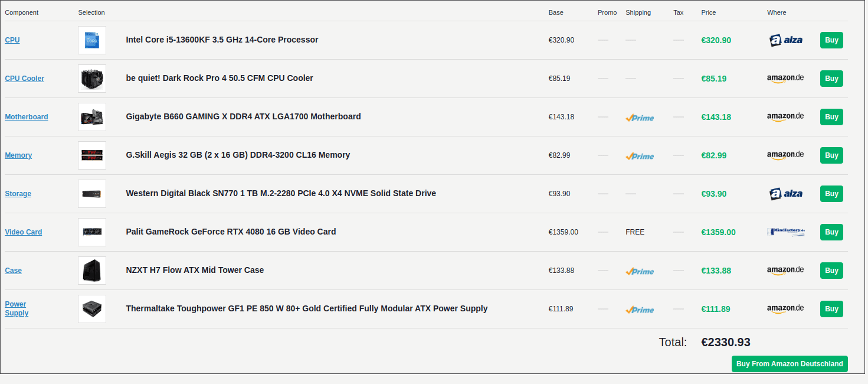Click the amazon.de logo for CPU Cooler
Image resolution: width=868 pixels, height=384 pixels.
pos(785,79)
